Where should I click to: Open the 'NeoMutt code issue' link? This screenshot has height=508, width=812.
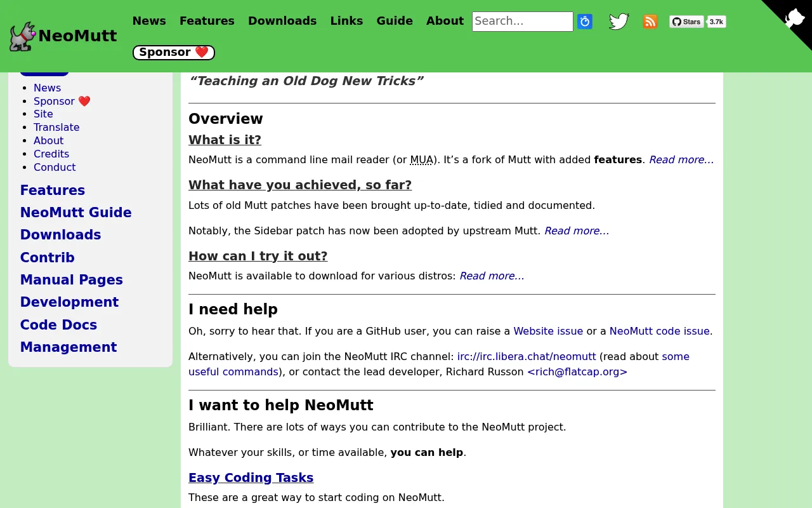click(x=660, y=331)
